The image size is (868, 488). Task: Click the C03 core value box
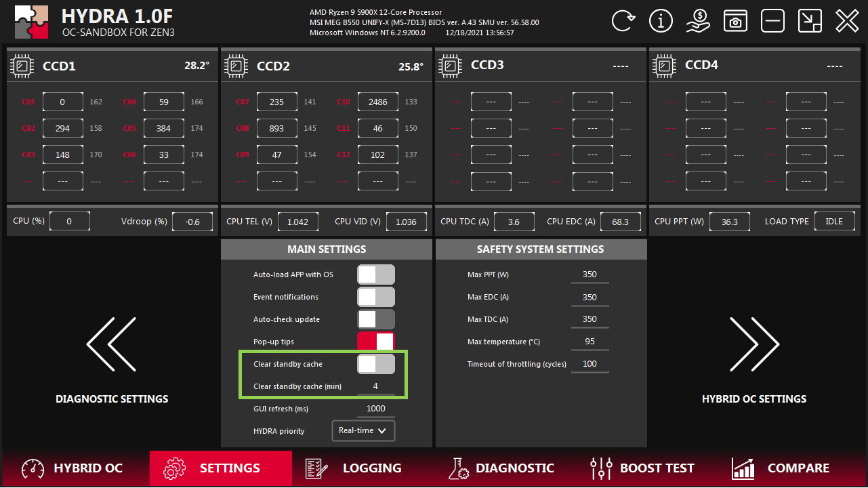[x=62, y=155]
